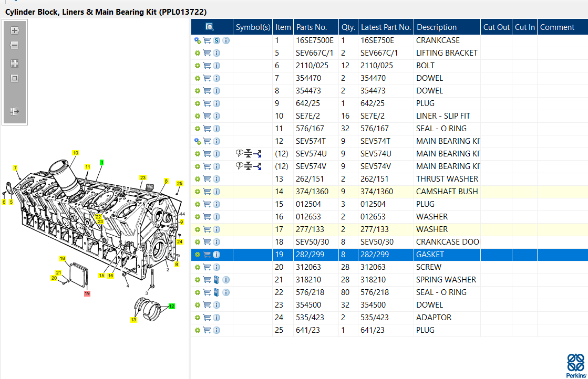Image resolution: width=588 pixels, height=379 pixels.
Task: Click the book icon on SPRING WASHER row
Action: click(216, 280)
